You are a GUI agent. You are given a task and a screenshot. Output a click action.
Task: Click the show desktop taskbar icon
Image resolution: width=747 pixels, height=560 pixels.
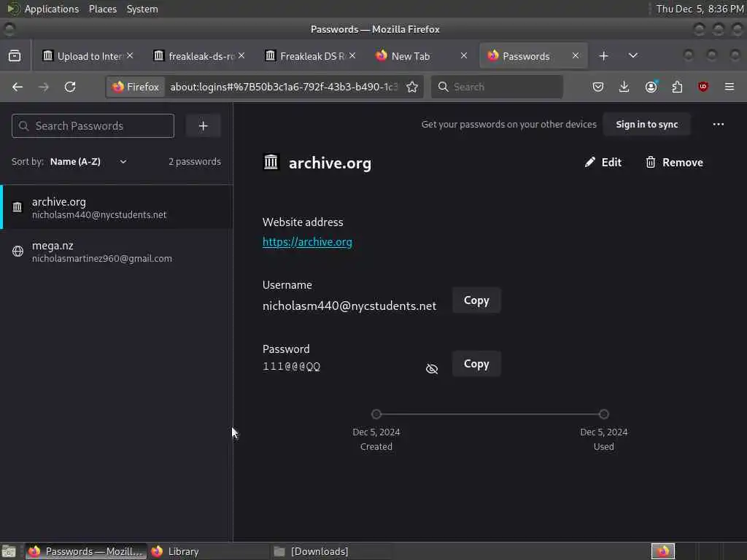[9, 551]
